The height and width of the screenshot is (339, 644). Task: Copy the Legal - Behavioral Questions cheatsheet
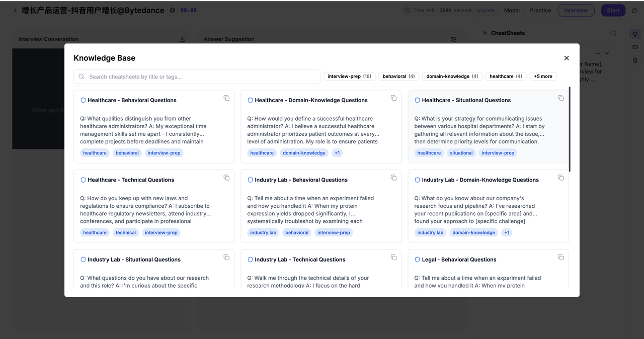(560, 258)
